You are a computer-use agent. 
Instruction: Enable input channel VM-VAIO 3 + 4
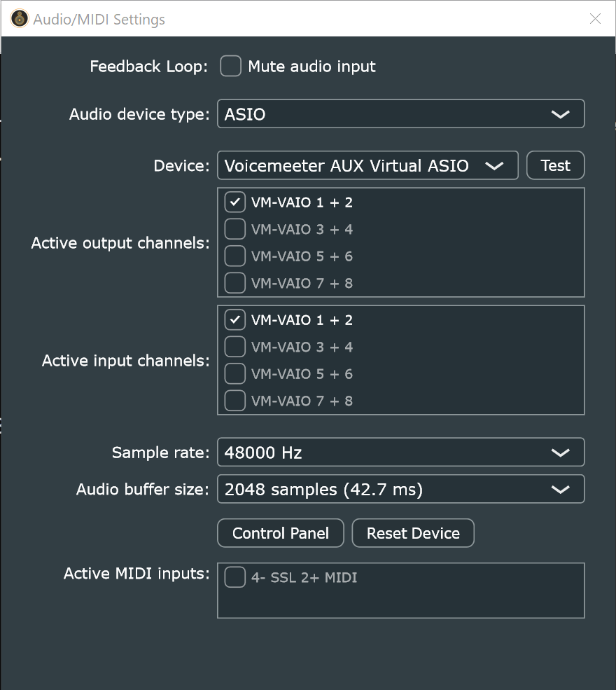click(x=234, y=347)
